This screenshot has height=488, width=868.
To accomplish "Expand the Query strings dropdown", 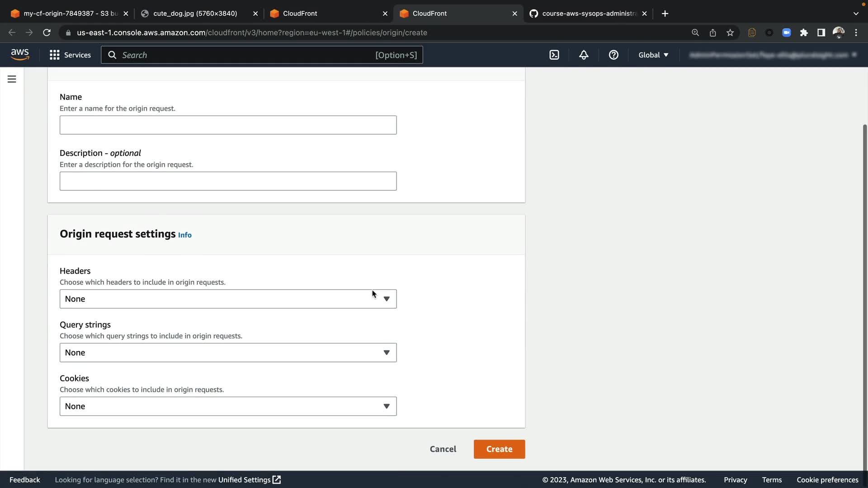I will tap(228, 353).
